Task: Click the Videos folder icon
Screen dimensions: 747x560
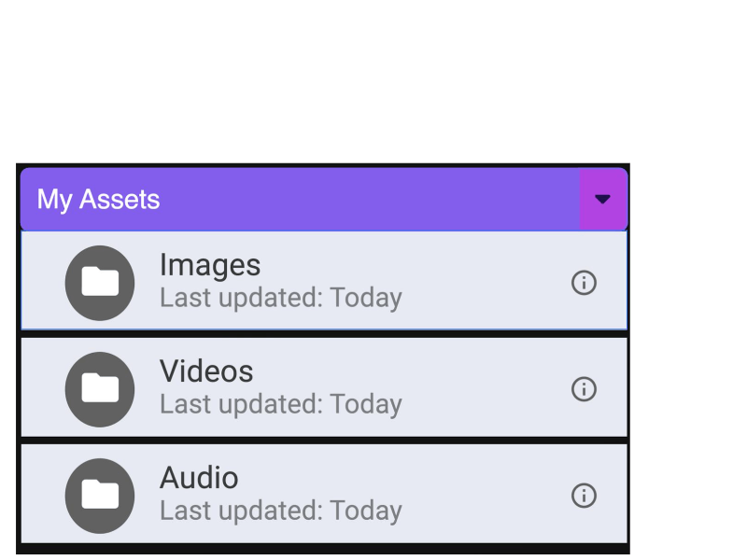Action: 100,388
